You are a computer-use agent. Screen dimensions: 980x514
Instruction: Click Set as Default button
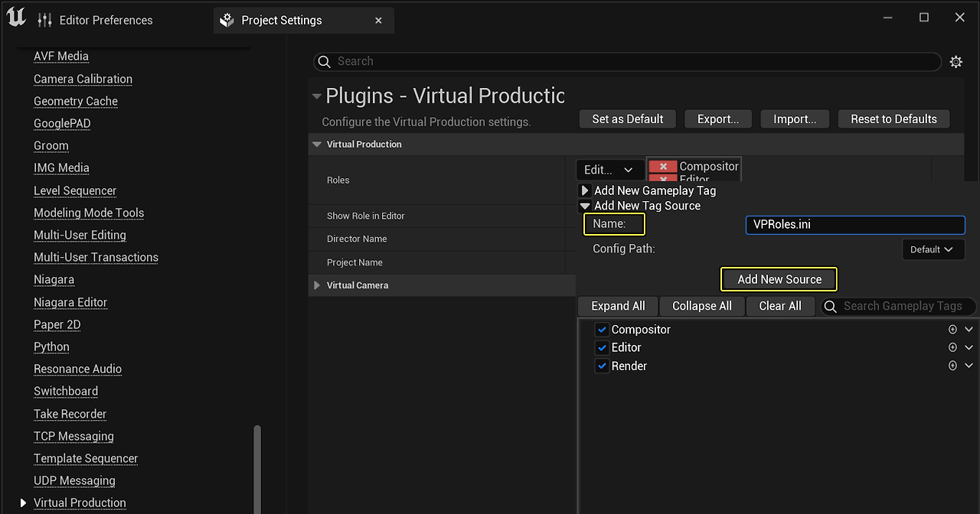[x=628, y=119]
